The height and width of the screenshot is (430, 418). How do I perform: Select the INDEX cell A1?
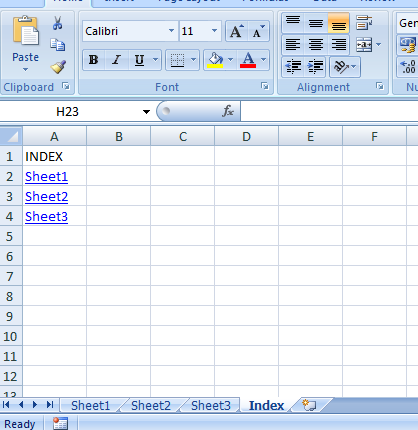click(x=54, y=156)
